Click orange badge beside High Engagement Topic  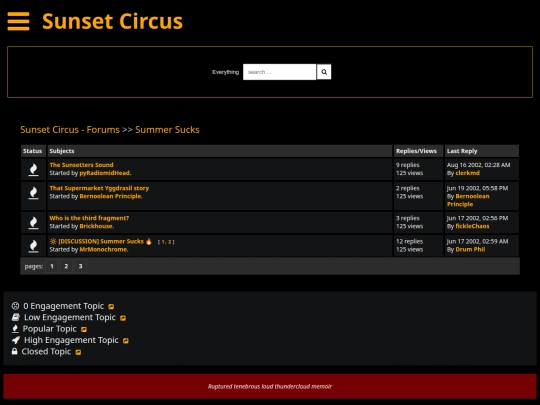point(126,341)
